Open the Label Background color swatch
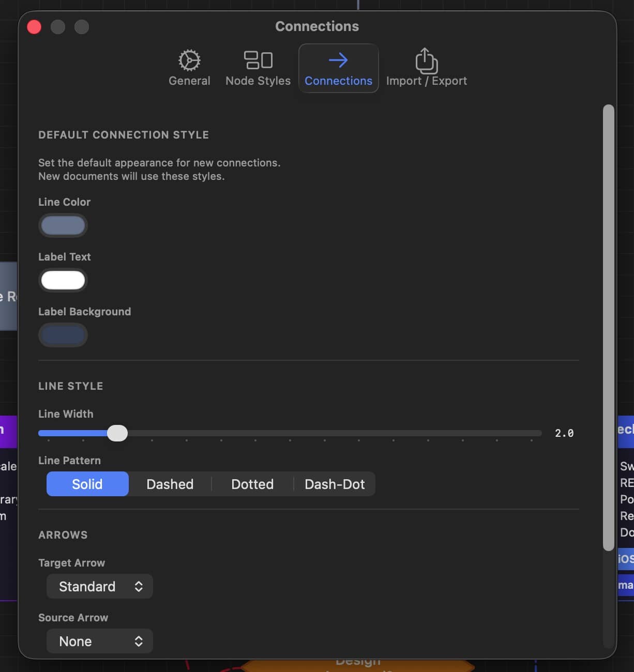Screen dimensions: 634x672 (x=63, y=335)
